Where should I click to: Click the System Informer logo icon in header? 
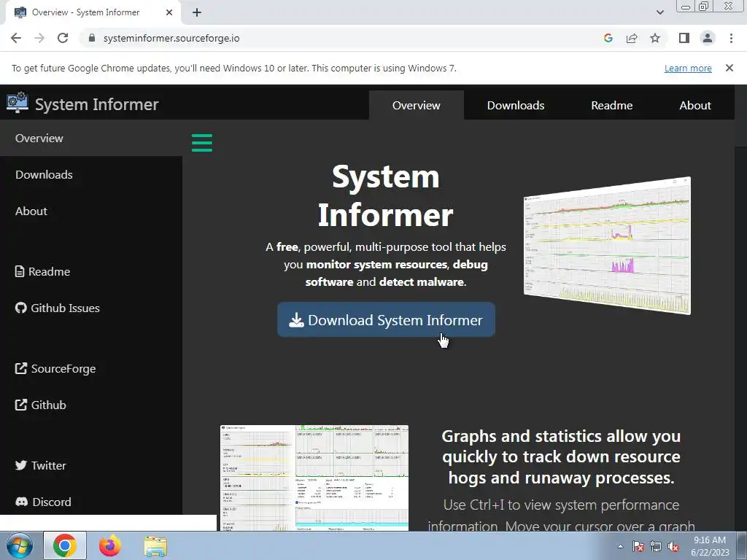[18, 102]
